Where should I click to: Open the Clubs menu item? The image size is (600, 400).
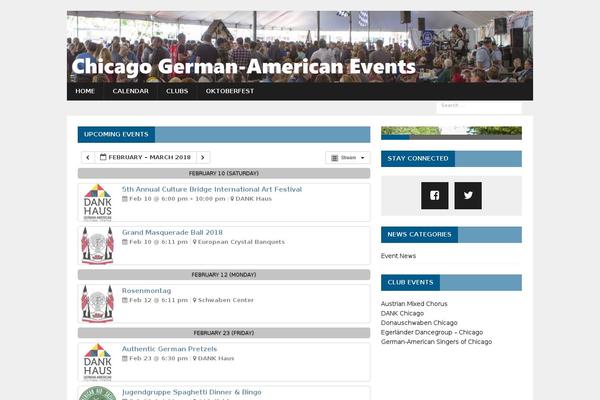coord(177,91)
